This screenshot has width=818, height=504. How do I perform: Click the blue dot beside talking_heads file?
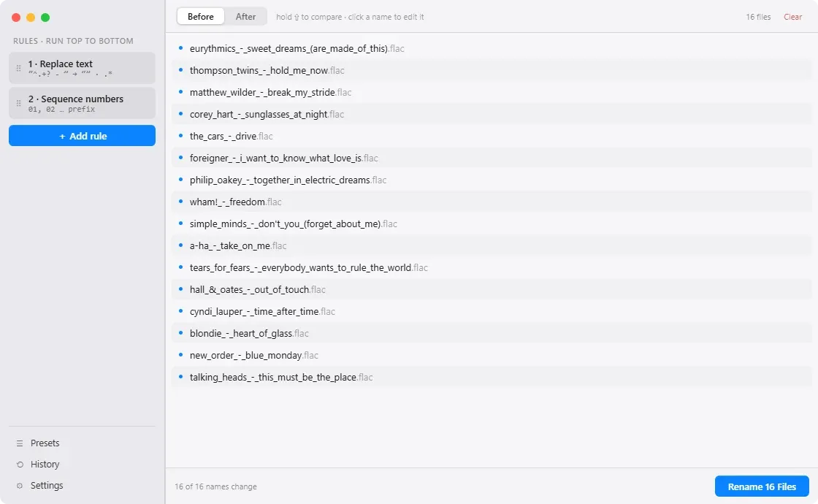click(180, 377)
